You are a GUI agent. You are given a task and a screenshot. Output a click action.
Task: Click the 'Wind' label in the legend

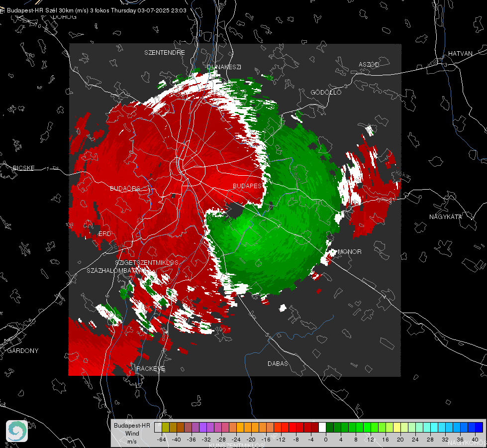132,434
